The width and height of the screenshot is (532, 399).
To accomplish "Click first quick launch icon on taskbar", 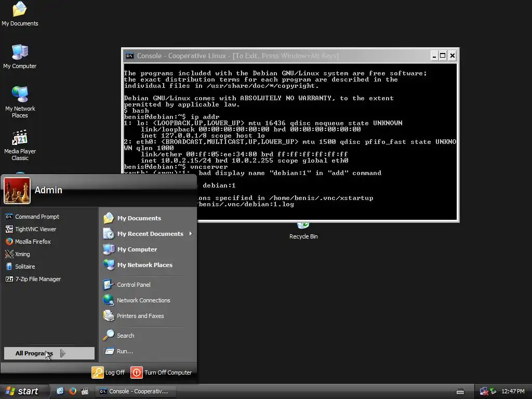I will tap(60, 391).
